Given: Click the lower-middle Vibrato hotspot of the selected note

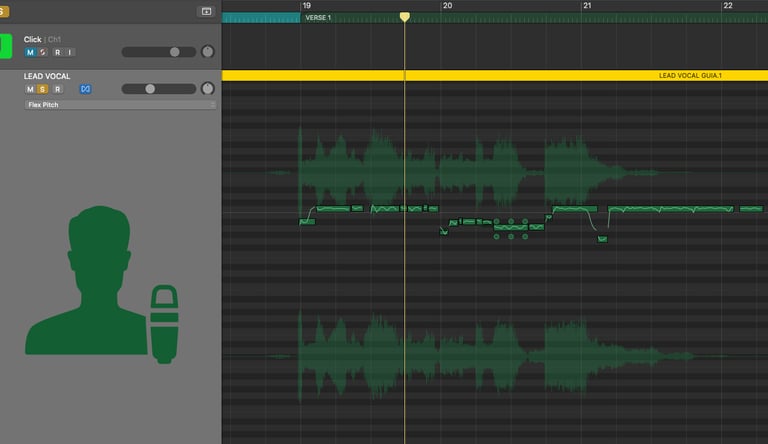Looking at the screenshot, I should pyautogui.click(x=511, y=237).
